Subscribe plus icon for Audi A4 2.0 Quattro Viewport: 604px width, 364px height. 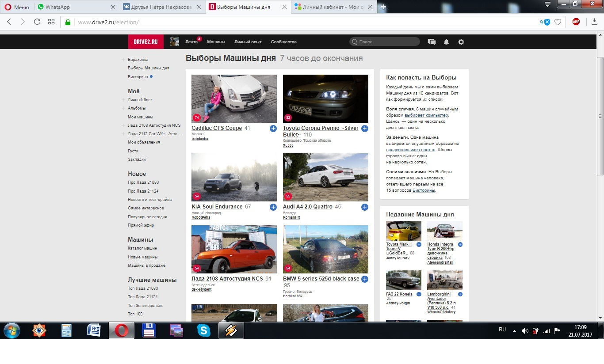click(365, 207)
